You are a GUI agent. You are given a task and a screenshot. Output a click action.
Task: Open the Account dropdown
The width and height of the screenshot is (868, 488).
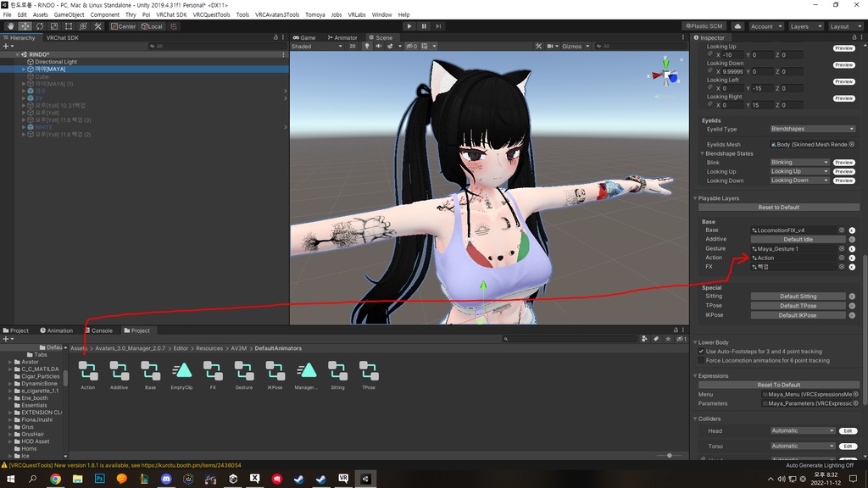pyautogui.click(x=766, y=26)
